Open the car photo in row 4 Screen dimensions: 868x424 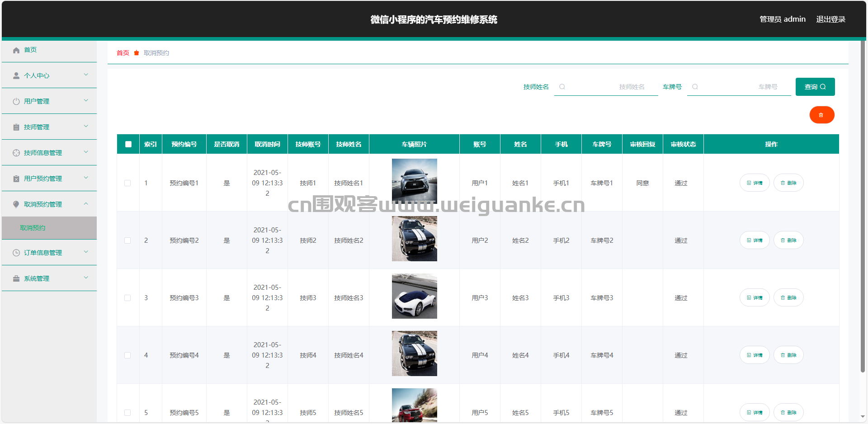pos(415,353)
